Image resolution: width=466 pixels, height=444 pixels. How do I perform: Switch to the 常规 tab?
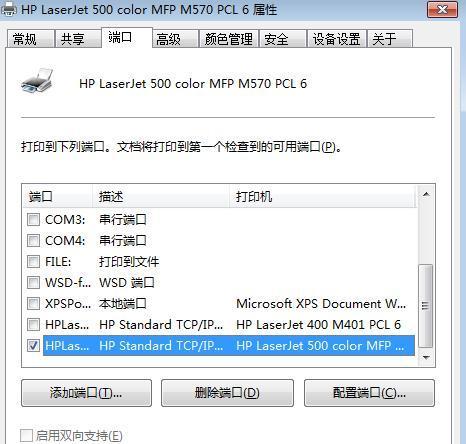(30, 39)
